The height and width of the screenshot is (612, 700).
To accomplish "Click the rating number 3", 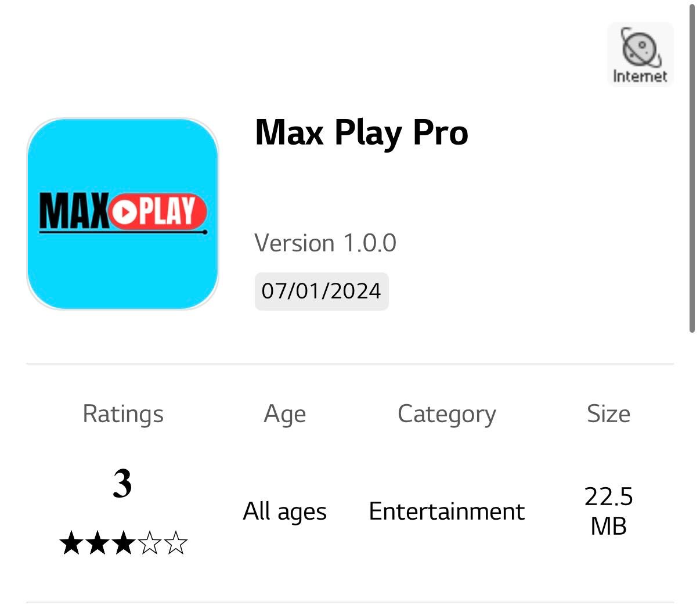I will (x=122, y=483).
